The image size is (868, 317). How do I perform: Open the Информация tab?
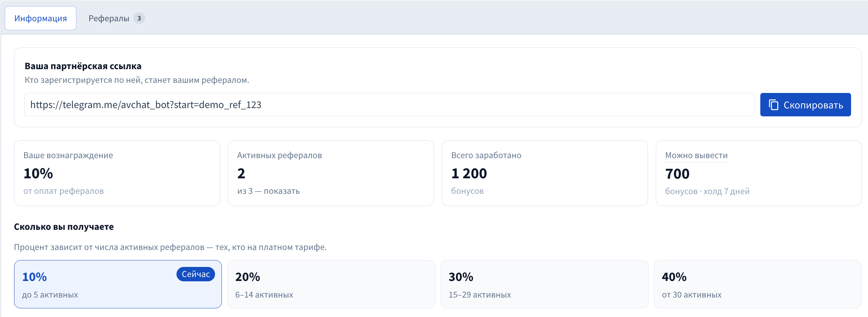point(40,18)
